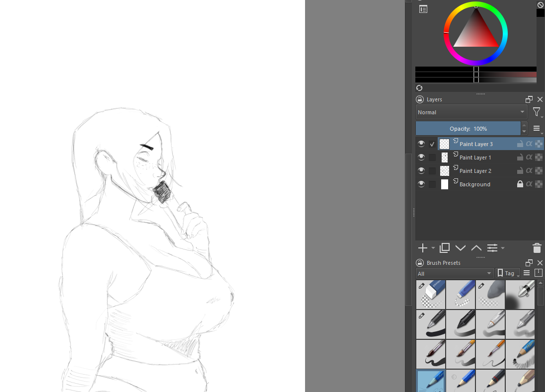Check the checkbox next to Background layer
Viewport: 545px width, 392px height.
tap(432, 184)
